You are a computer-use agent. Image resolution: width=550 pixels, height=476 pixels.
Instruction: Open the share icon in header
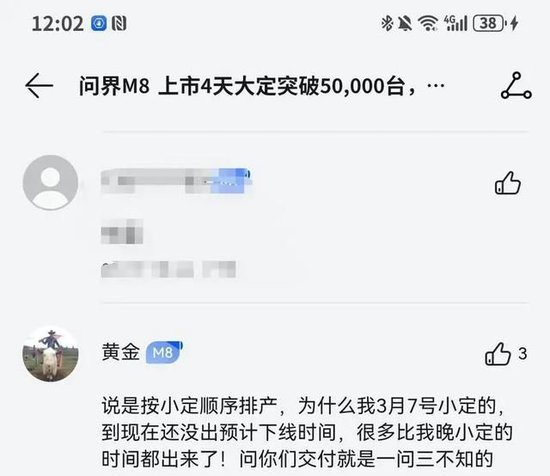pos(516,86)
